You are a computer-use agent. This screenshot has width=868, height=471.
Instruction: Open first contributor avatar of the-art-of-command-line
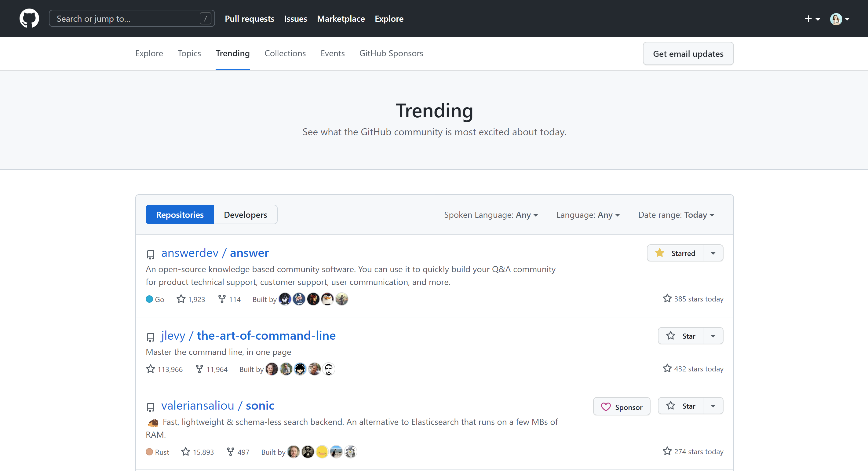point(272,369)
